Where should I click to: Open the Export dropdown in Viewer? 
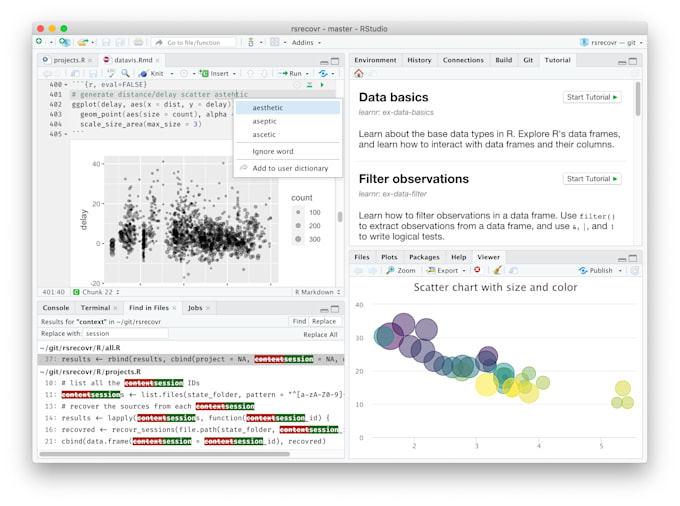coord(446,270)
